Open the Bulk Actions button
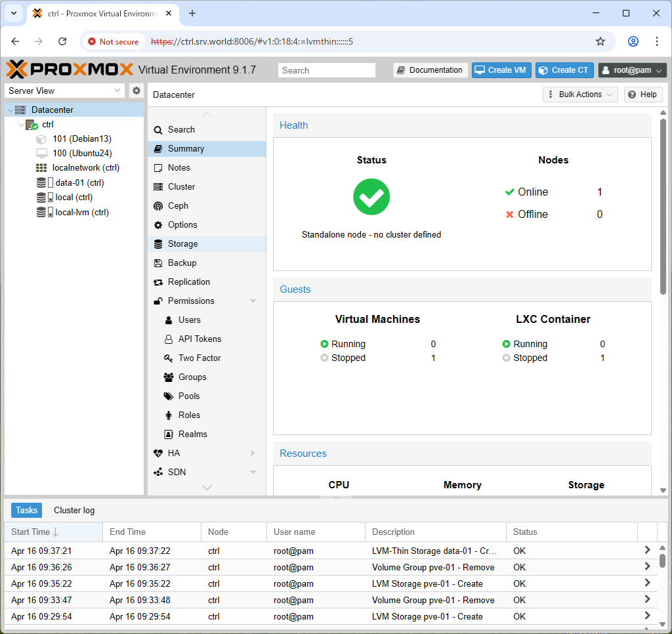672x634 pixels. pos(580,95)
